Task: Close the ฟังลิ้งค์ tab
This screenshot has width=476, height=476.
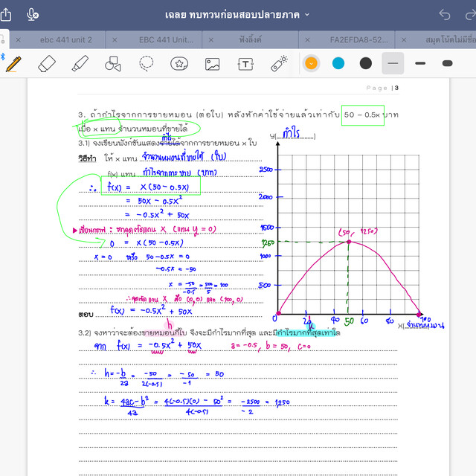Action: [x=211, y=39]
